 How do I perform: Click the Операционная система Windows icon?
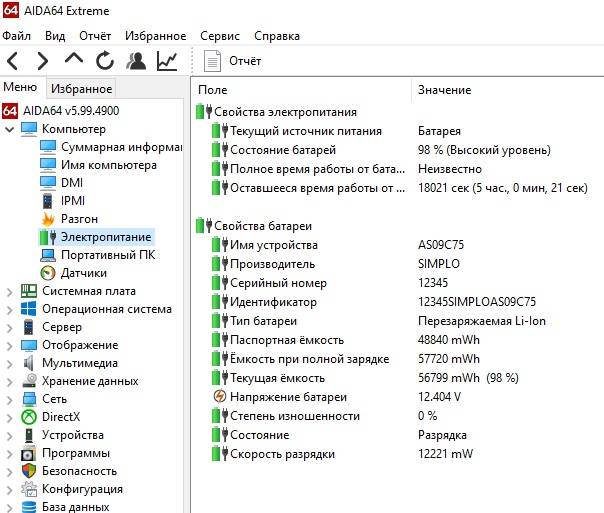[x=29, y=309]
